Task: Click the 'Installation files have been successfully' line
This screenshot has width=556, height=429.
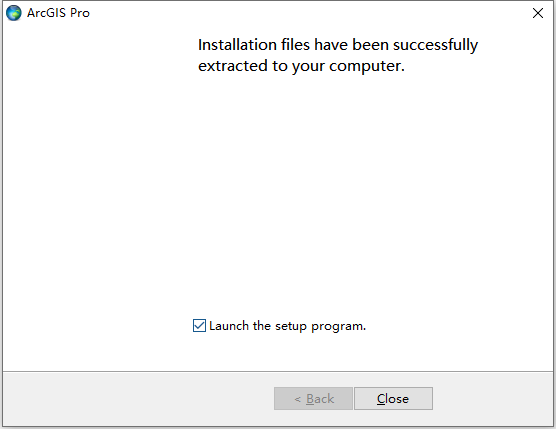Action: [338, 45]
